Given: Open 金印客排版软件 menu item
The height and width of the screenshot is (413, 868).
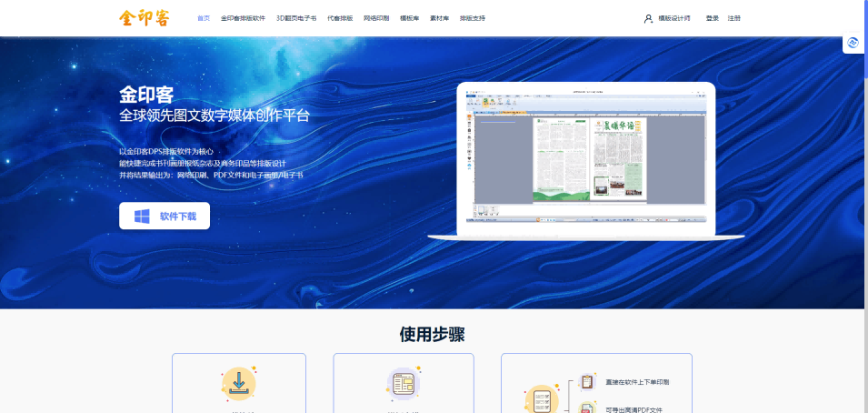Looking at the screenshot, I should pyautogui.click(x=243, y=18).
